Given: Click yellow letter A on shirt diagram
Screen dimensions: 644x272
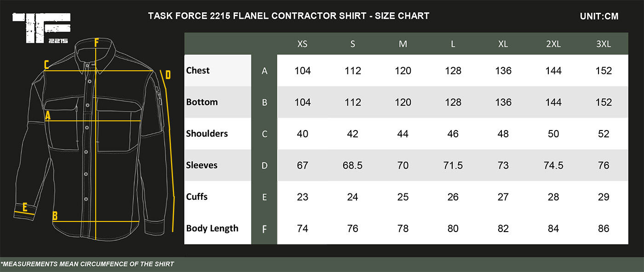Looking at the screenshot, I should click(x=47, y=116).
